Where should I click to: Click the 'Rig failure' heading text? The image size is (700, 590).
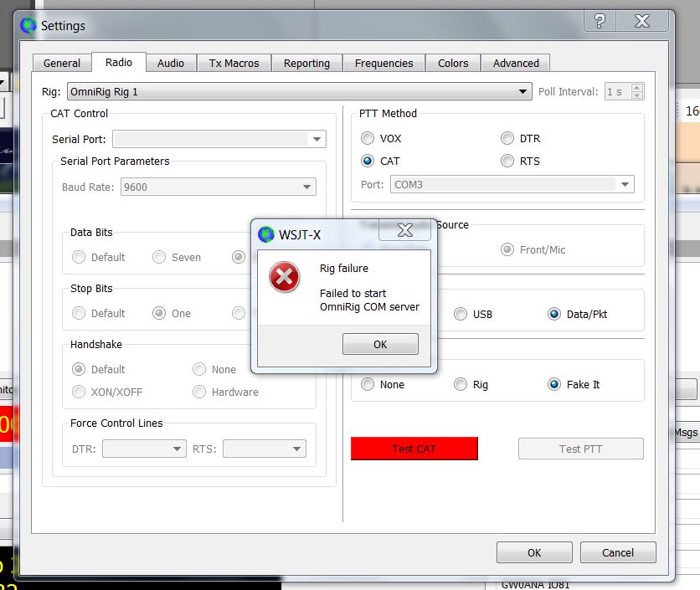(x=344, y=269)
